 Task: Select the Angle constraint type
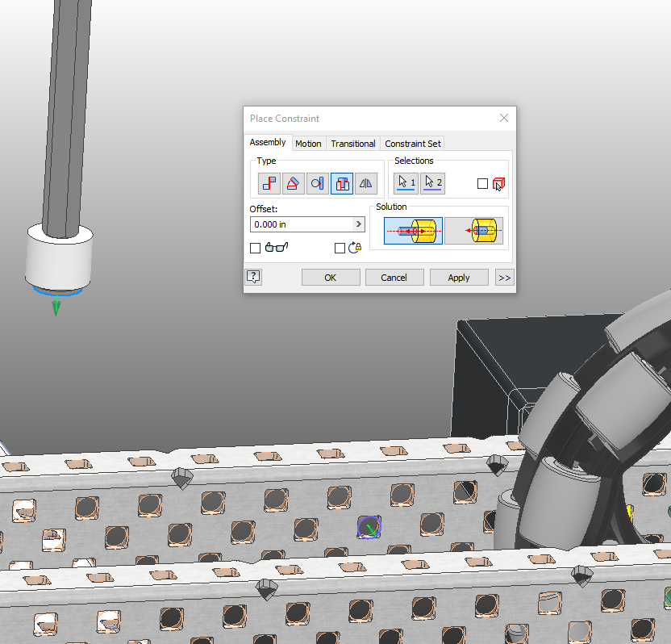pyautogui.click(x=293, y=184)
